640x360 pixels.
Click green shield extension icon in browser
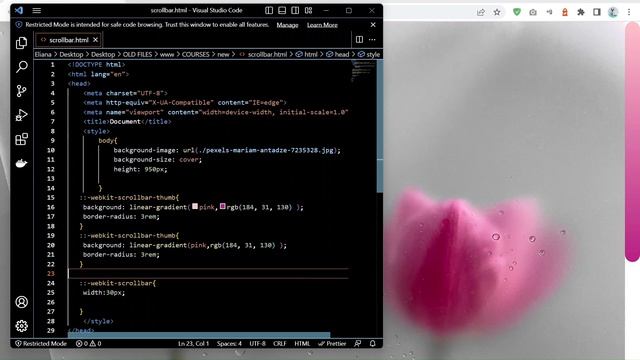tap(517, 12)
